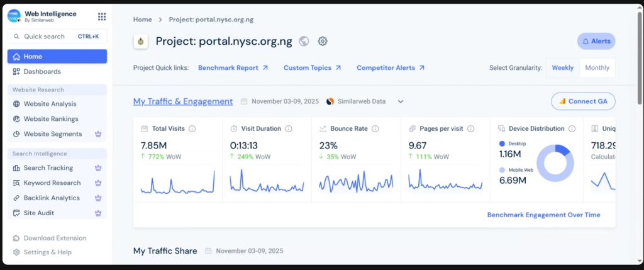The width and height of the screenshot is (644, 270).
Task: Click Pages per visit info icon
Action: click(470, 128)
